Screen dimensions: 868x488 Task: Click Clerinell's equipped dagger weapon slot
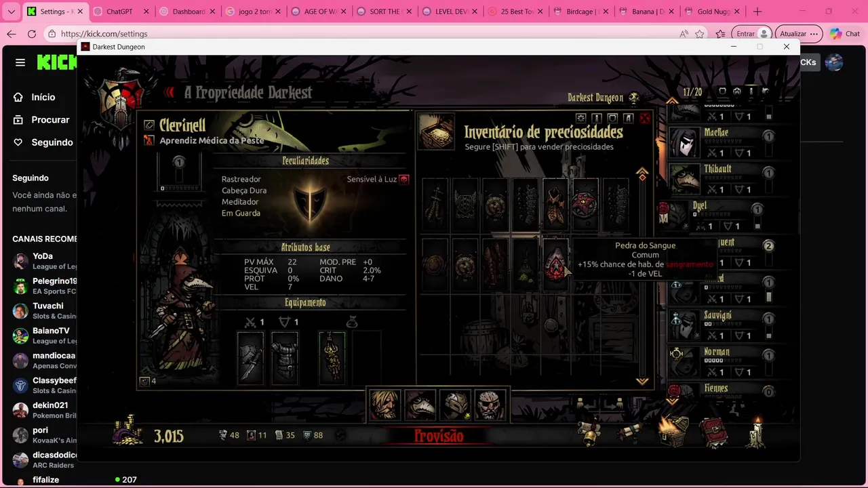[250, 358]
